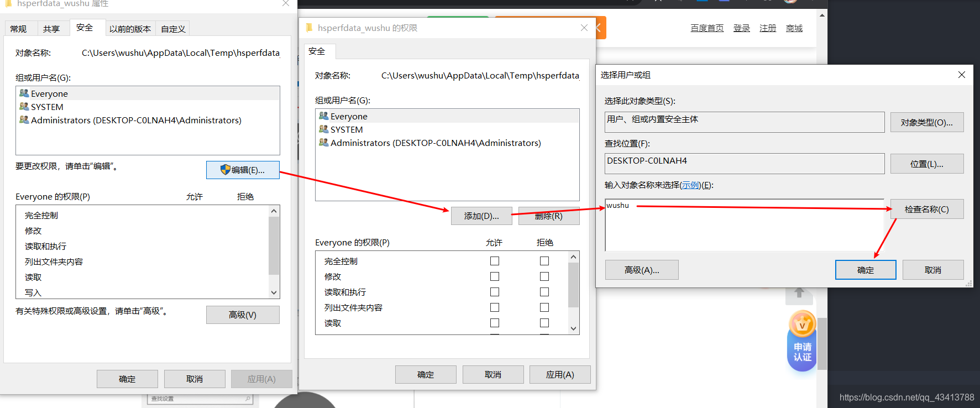This screenshot has height=408, width=980.
Task: Tick Deny checkbox for 完全控制
Action: (x=544, y=261)
